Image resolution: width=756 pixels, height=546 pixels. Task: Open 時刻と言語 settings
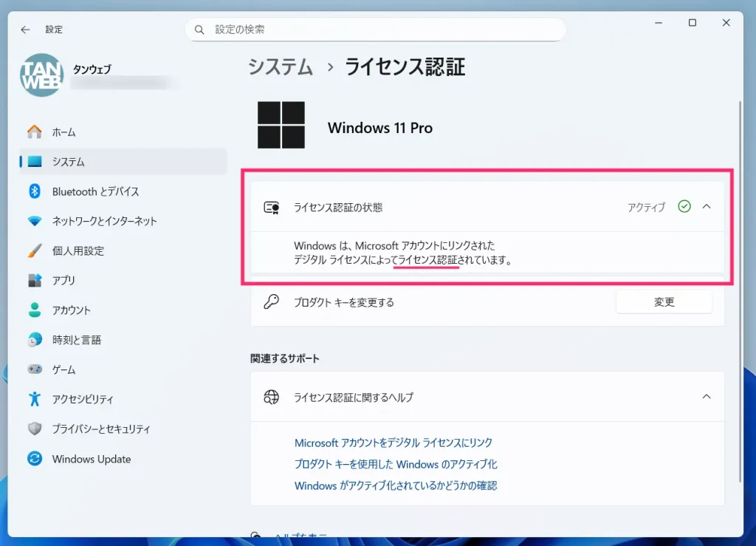(123, 340)
